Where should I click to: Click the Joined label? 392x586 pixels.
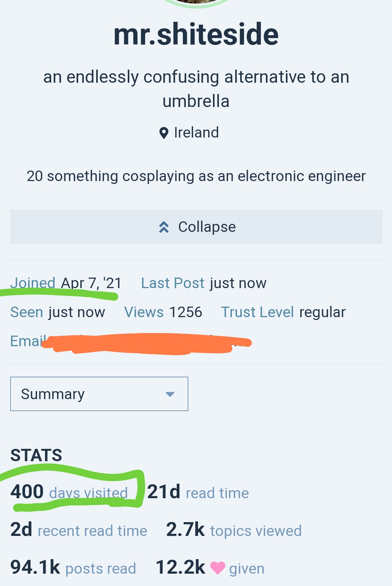tap(33, 283)
